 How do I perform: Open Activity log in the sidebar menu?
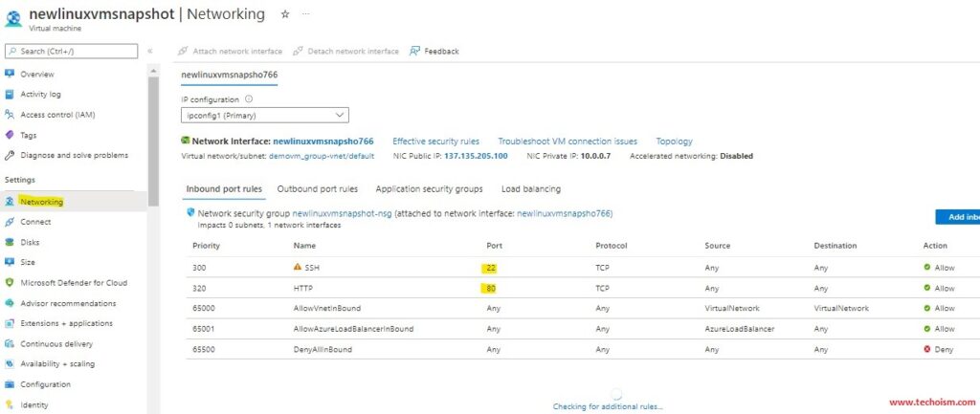[40, 95]
